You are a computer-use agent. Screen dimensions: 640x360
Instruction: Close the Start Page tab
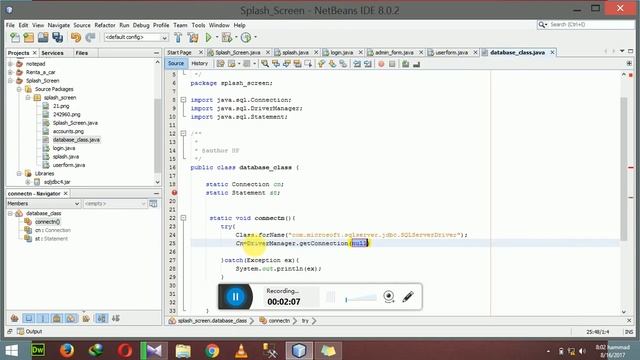pos(200,53)
